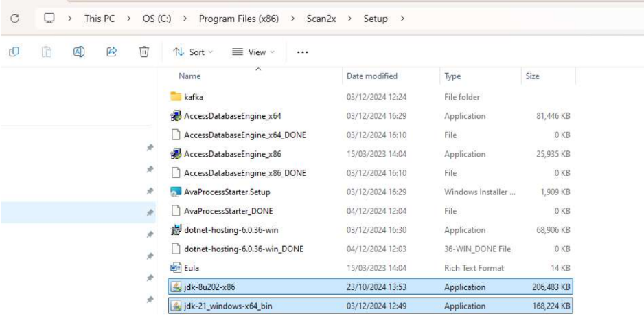Click the Copy icon in toolbar
The image size is (644, 336).
tap(14, 52)
